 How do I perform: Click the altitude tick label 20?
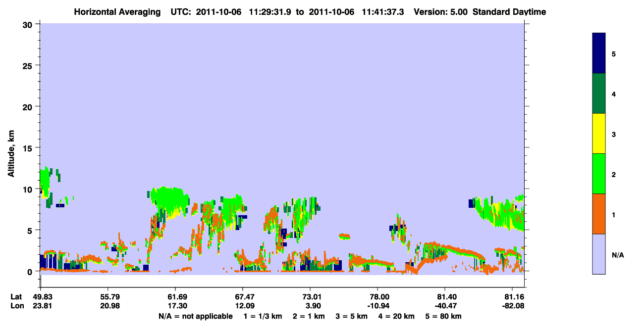(x=29, y=106)
